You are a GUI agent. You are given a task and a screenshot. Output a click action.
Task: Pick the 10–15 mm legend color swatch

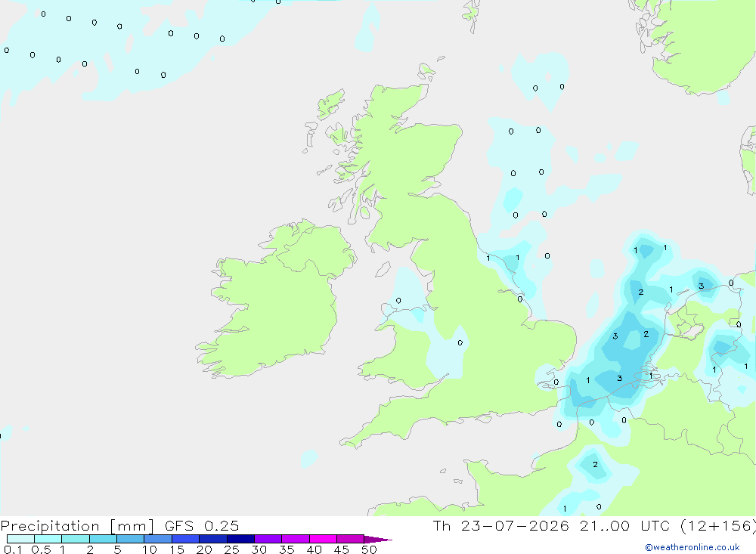(x=158, y=539)
